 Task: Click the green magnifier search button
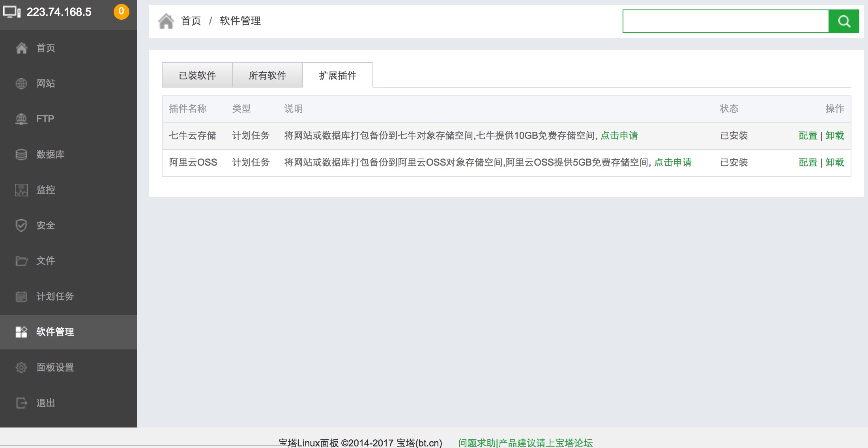coord(844,21)
